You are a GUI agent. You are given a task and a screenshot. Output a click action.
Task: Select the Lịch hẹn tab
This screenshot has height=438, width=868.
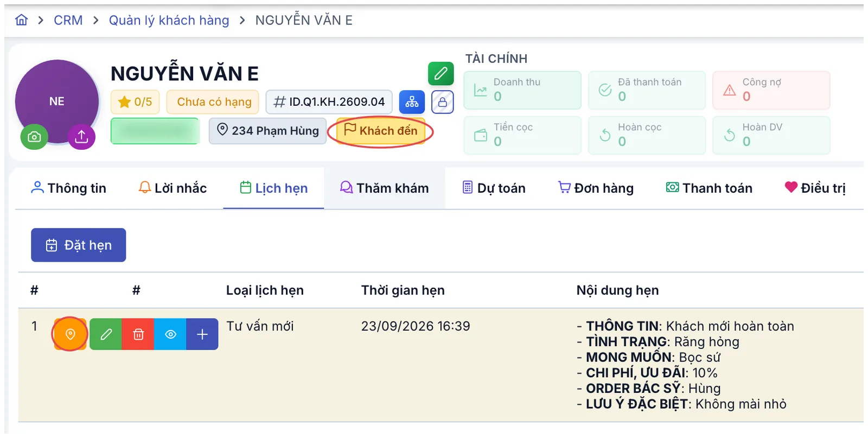point(273,188)
